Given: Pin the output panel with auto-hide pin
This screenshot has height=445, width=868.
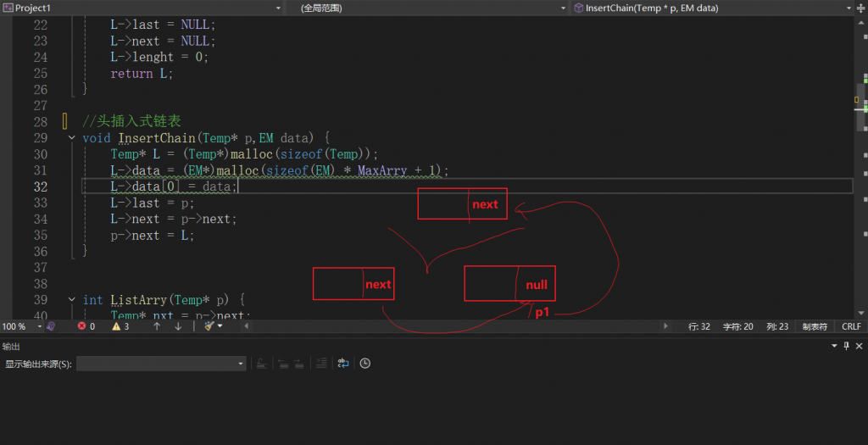Looking at the screenshot, I should tap(844, 346).
